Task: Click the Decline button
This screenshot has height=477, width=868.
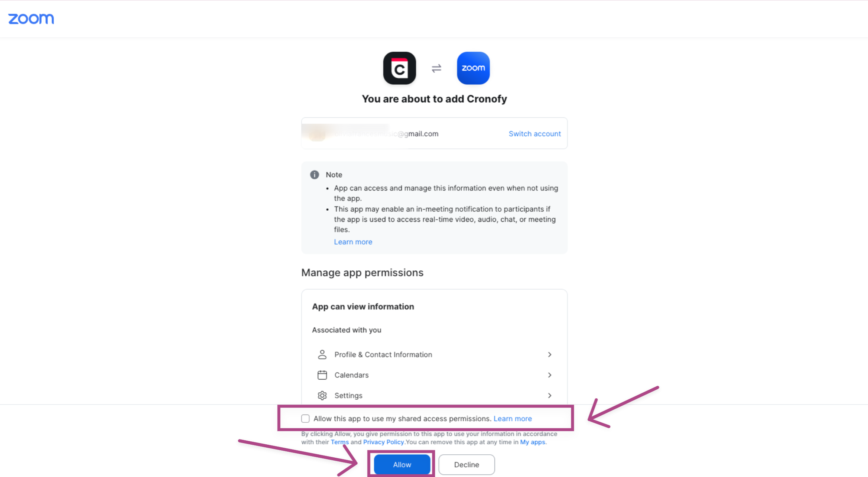Action: pyautogui.click(x=466, y=464)
